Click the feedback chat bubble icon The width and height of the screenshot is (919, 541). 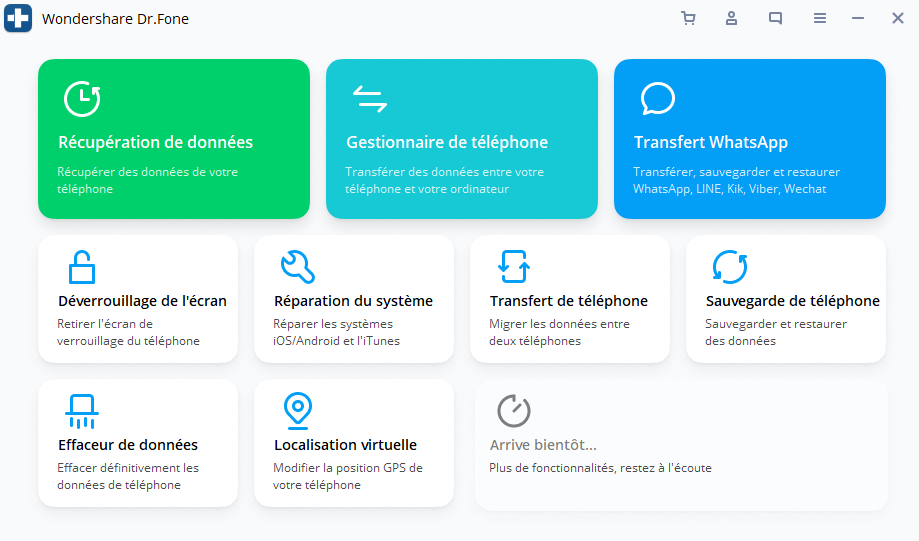point(775,18)
